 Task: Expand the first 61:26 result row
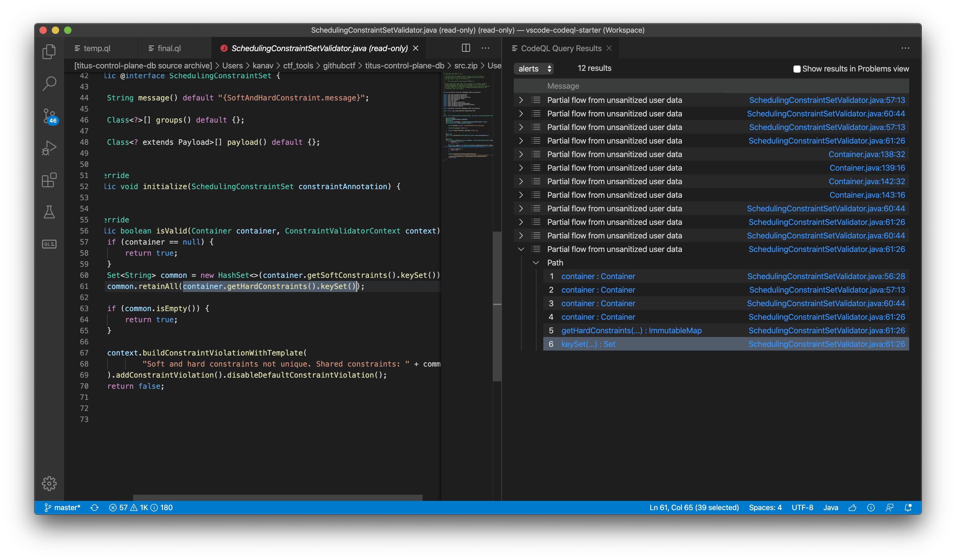521,141
